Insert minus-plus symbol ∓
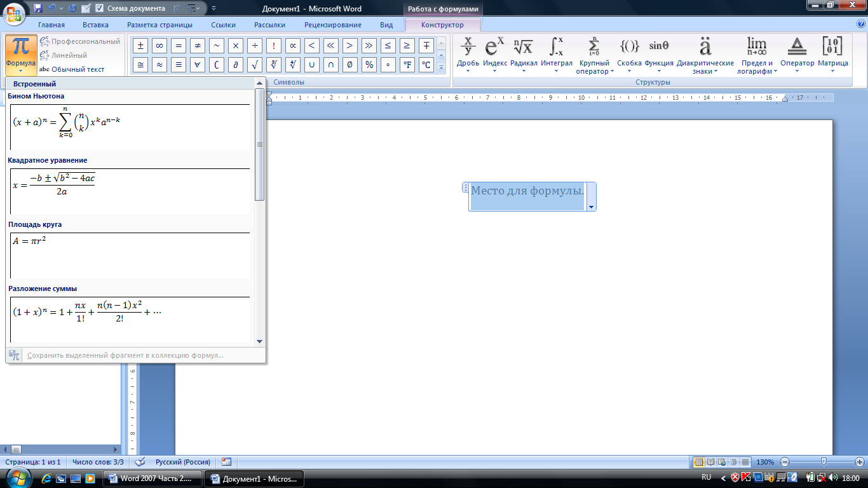868x488 pixels. 426,45
